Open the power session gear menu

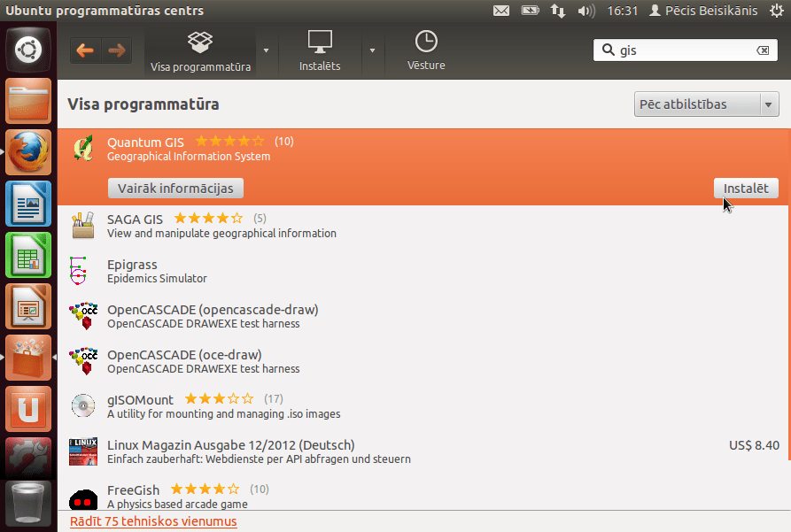[x=777, y=11]
